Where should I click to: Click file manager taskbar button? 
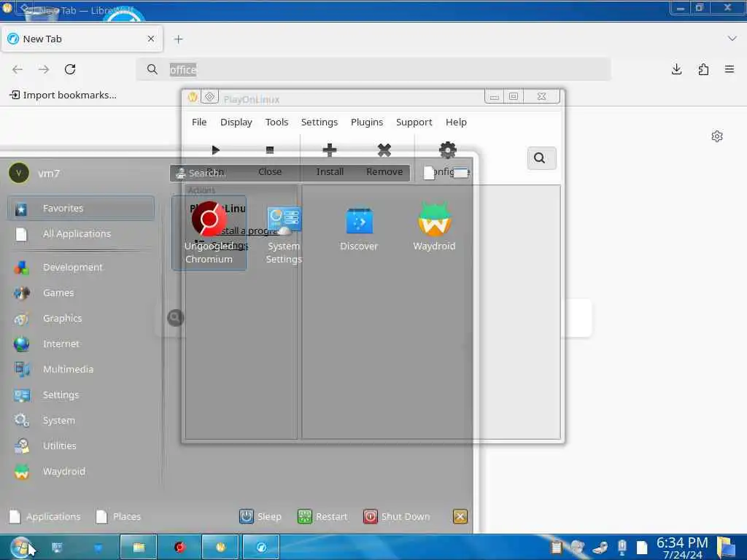click(138, 547)
